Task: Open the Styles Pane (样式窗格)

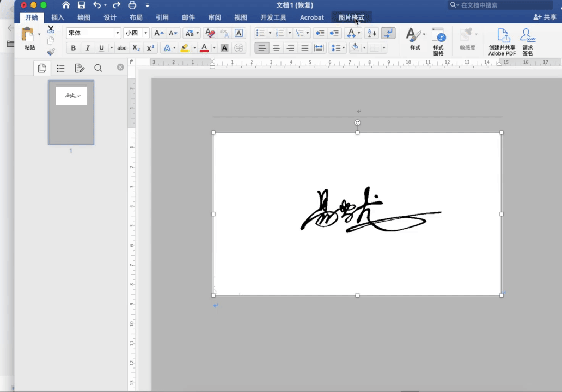Action: click(x=438, y=41)
